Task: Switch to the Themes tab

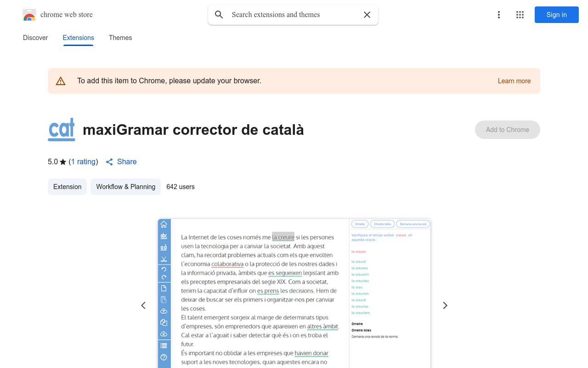Action: (x=120, y=38)
